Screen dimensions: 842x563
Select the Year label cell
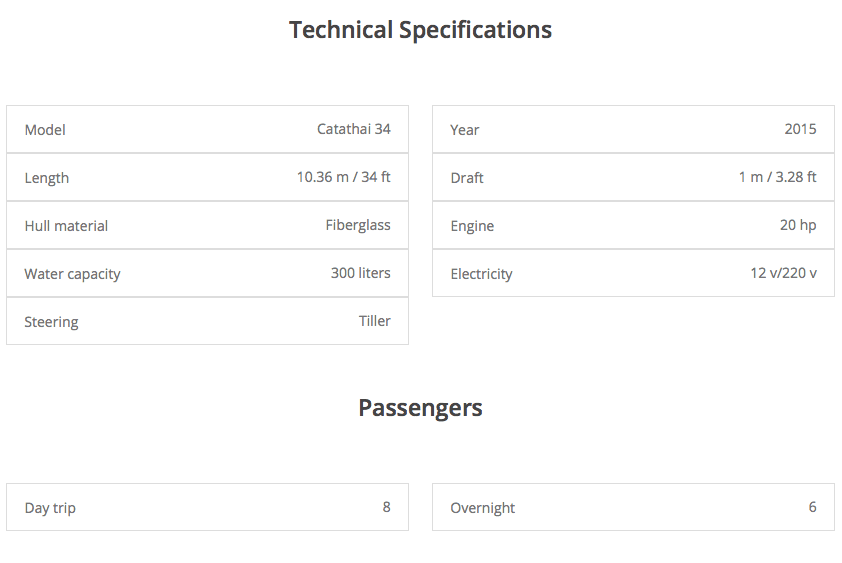coord(465,130)
